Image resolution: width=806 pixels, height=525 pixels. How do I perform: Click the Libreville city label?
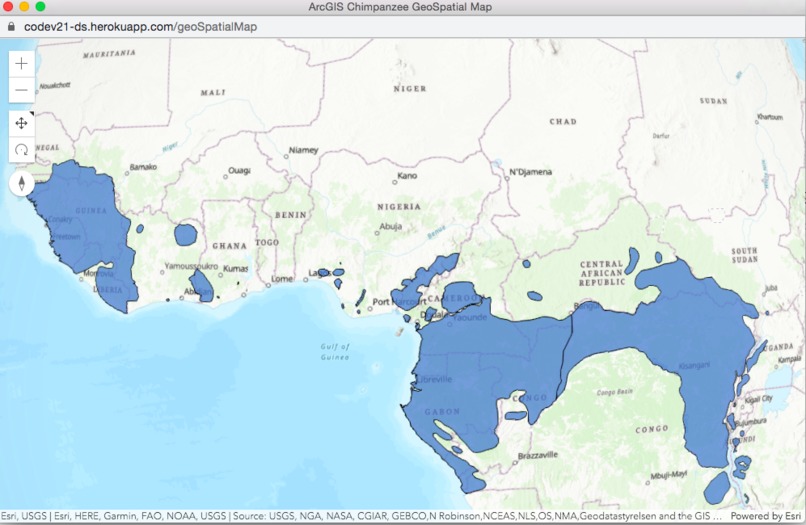coord(435,379)
